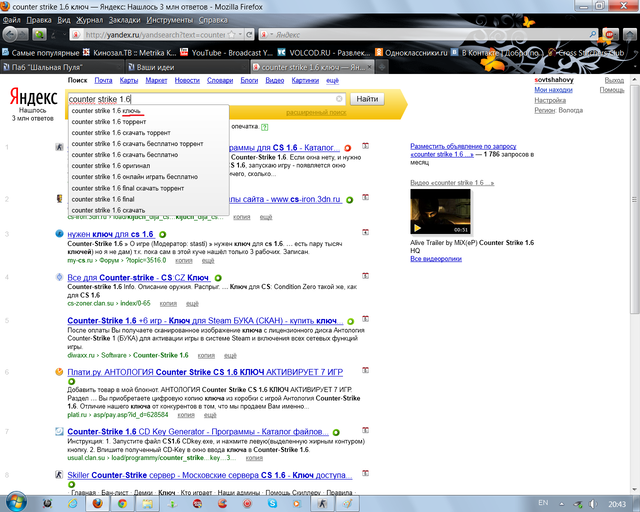
Task: Open the YouTube - Broadcast bookmark
Action: pyautogui.click(x=227, y=53)
